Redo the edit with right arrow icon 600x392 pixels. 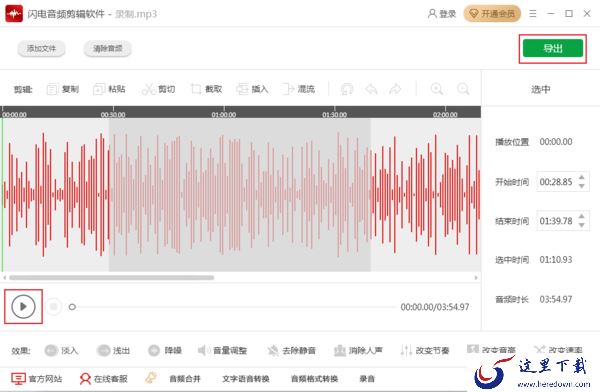pyautogui.click(x=395, y=89)
